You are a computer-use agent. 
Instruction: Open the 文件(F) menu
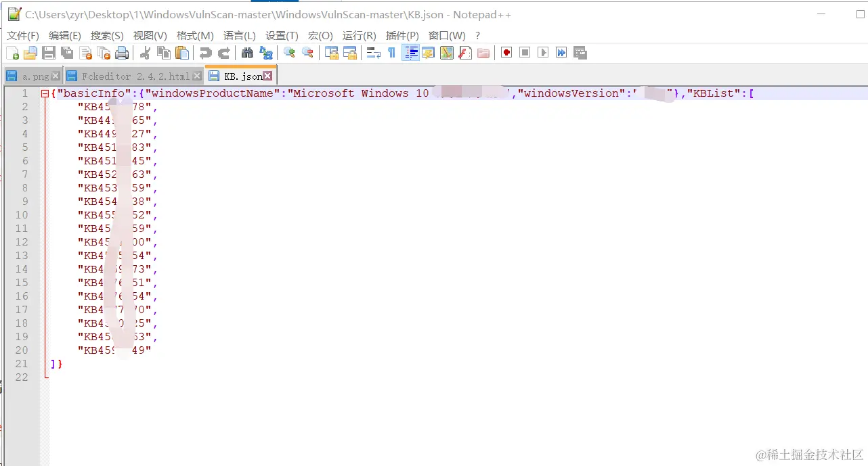point(23,36)
